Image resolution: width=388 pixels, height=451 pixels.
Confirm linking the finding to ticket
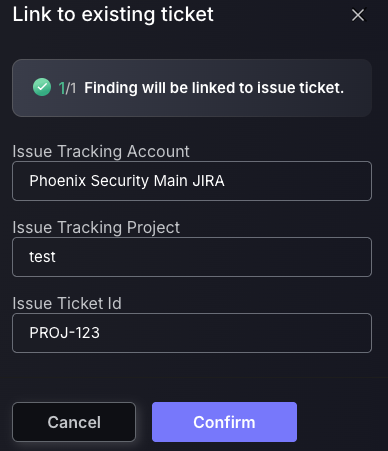(x=224, y=422)
